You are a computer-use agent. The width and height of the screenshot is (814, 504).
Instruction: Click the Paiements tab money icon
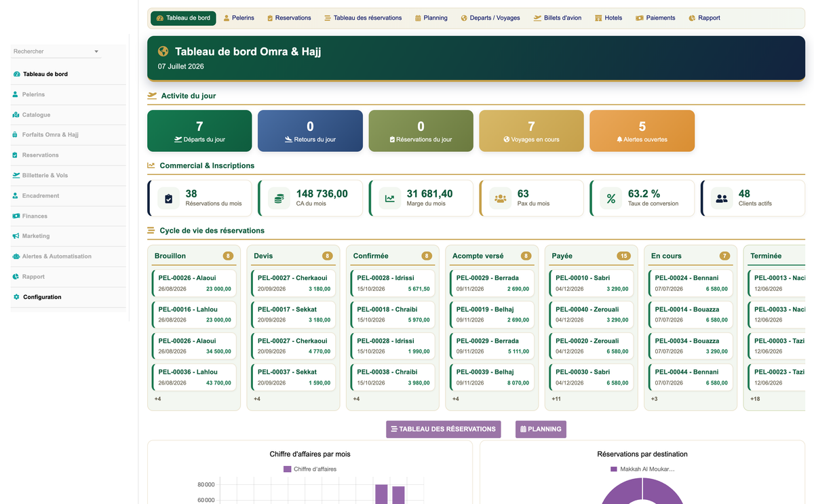coord(640,18)
